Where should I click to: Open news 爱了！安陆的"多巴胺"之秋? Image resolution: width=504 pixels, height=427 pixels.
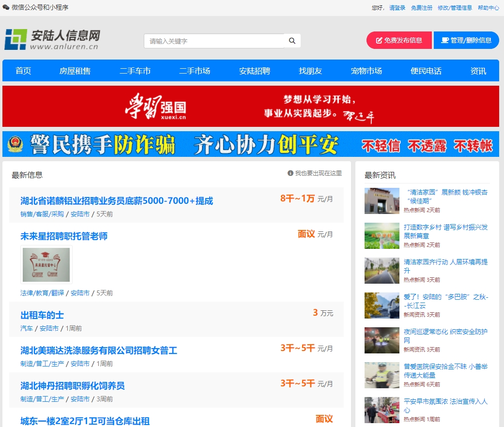(x=446, y=301)
